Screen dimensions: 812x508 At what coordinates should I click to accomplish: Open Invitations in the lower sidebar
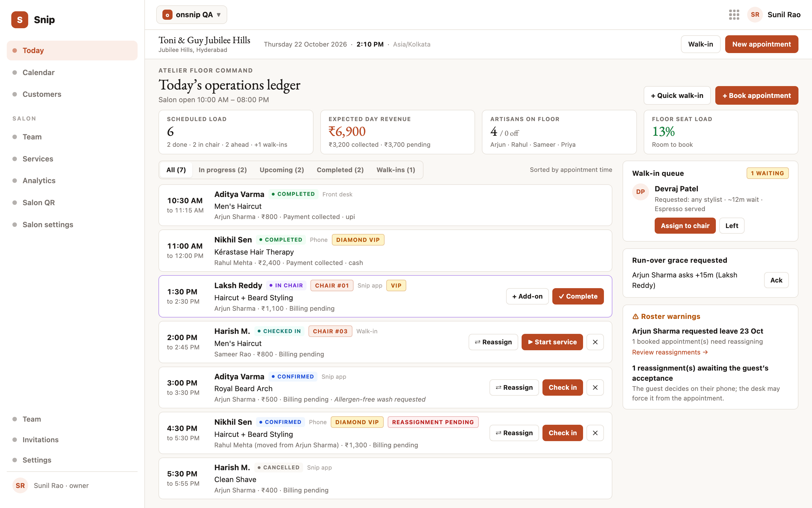click(x=72, y=440)
